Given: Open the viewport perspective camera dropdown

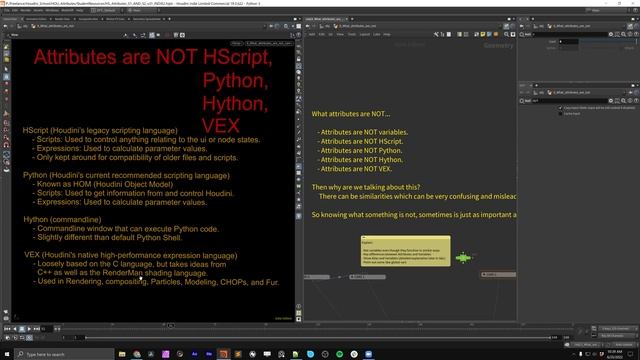Looking at the screenshot, I should [236, 43].
